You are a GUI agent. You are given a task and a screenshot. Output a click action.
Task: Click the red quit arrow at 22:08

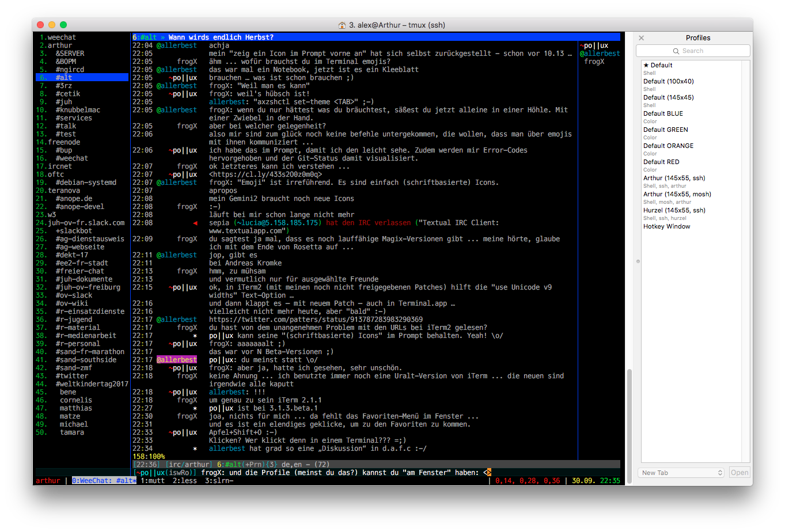195,223
